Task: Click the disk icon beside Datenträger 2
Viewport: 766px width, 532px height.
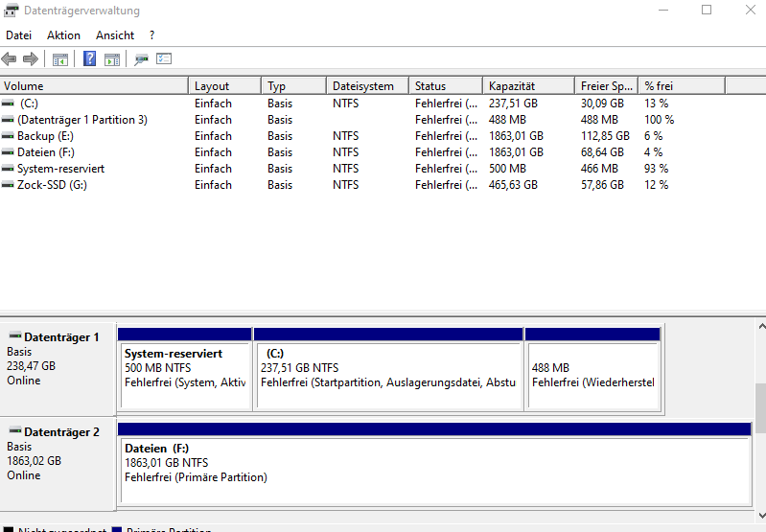Action: pyautogui.click(x=15, y=430)
